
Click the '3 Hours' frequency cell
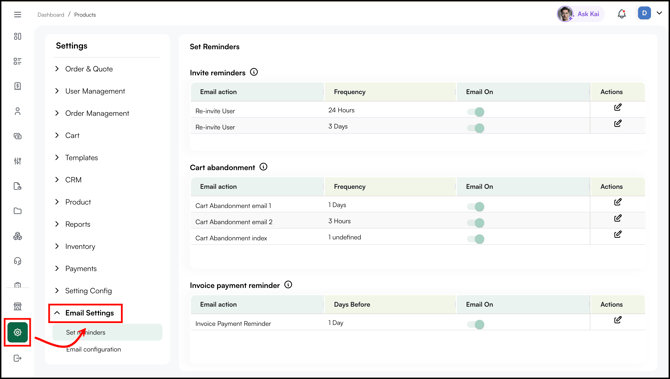(x=339, y=221)
